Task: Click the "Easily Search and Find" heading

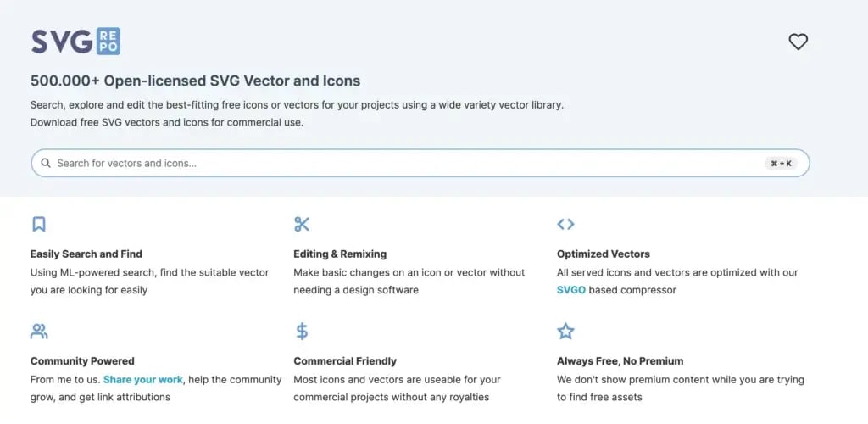Action: coord(86,254)
